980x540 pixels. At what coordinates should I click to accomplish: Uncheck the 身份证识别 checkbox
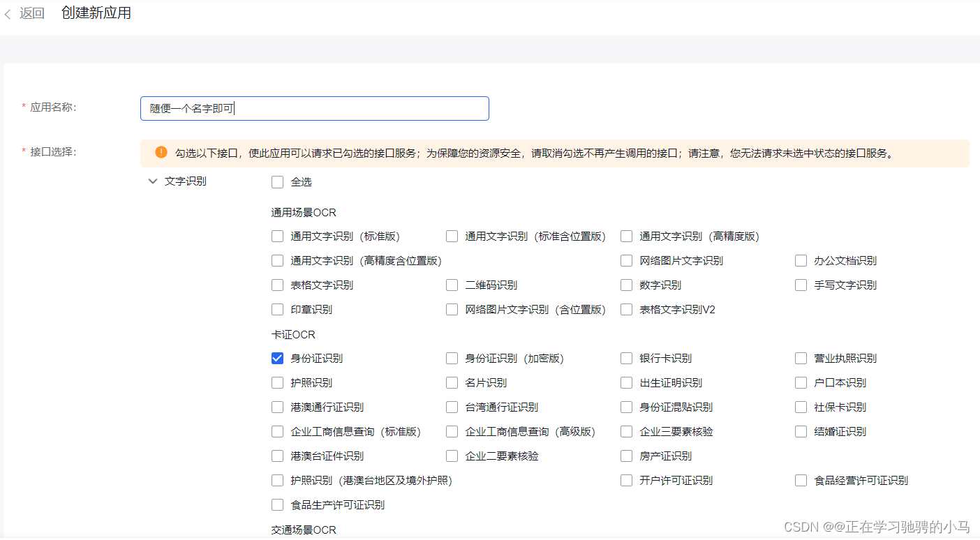277,359
